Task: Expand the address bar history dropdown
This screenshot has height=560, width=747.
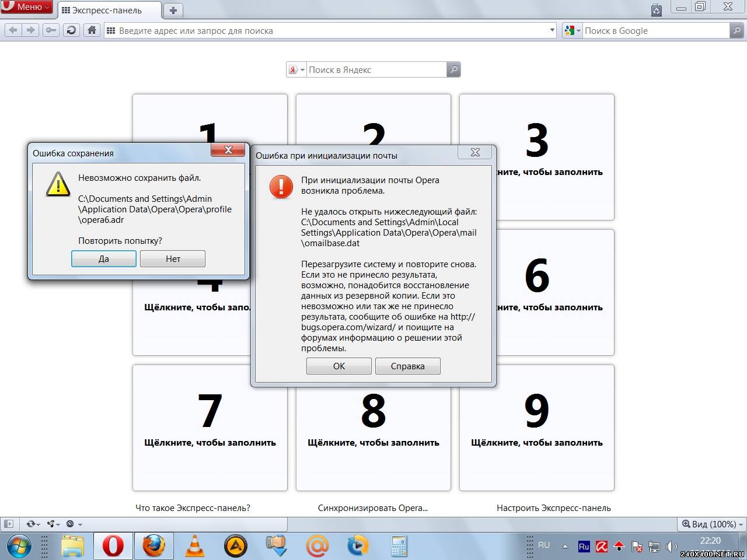Action: [x=552, y=30]
